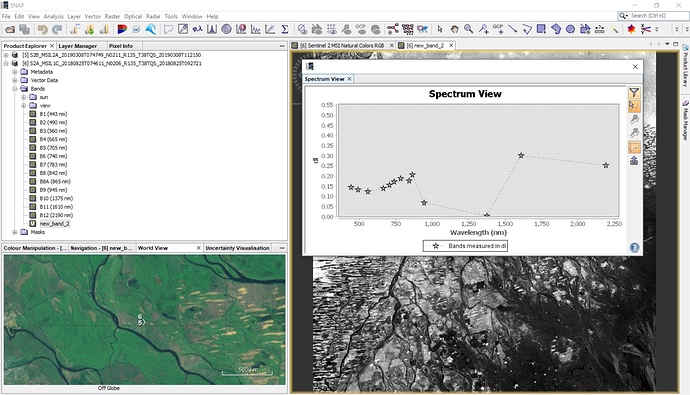
Task: Choose the selection arrow tool
Action: point(440,29)
